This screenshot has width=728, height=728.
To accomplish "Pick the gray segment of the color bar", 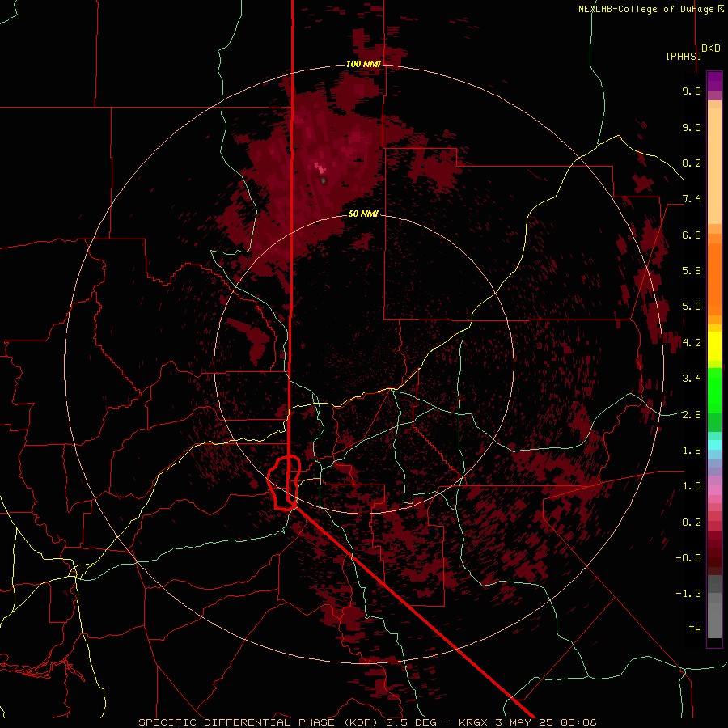I will click(714, 608).
